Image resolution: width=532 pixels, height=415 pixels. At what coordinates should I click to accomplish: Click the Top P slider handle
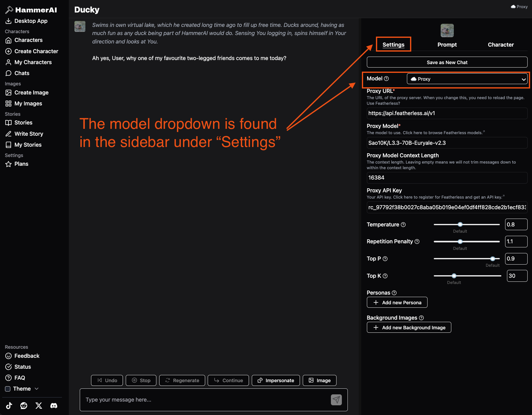pyautogui.click(x=493, y=259)
